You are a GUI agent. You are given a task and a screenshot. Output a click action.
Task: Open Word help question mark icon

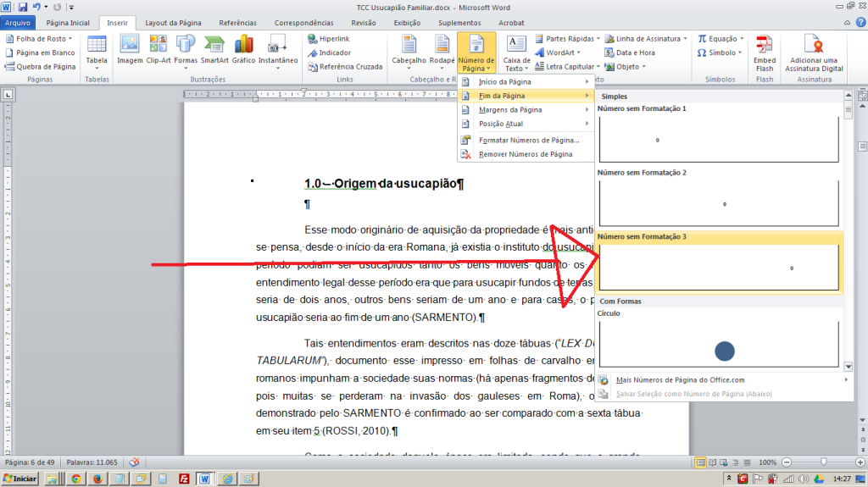pos(861,23)
